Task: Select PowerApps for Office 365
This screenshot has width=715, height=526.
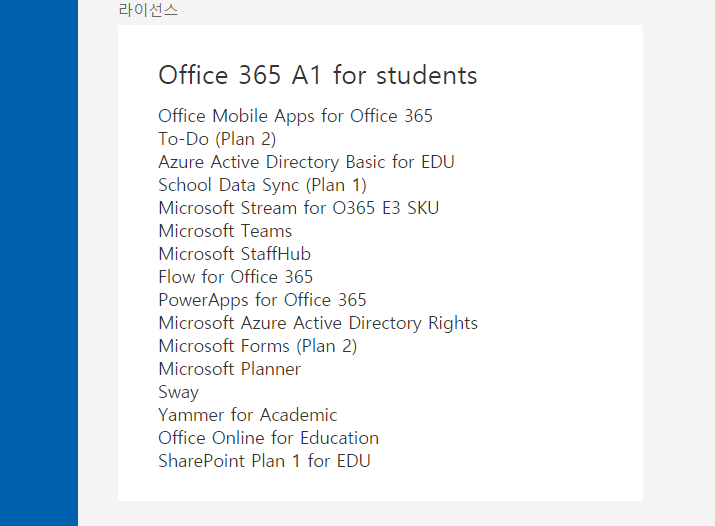Action: [262, 300]
